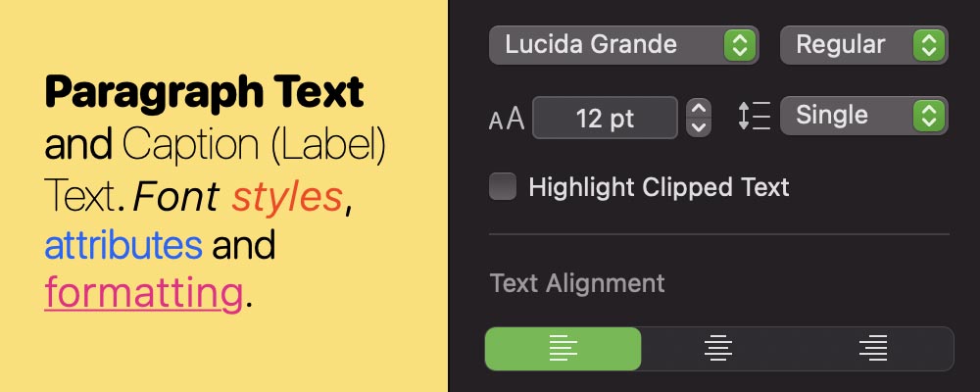Open the Regular font style dropdown
The image size is (980, 392).
coord(862,44)
